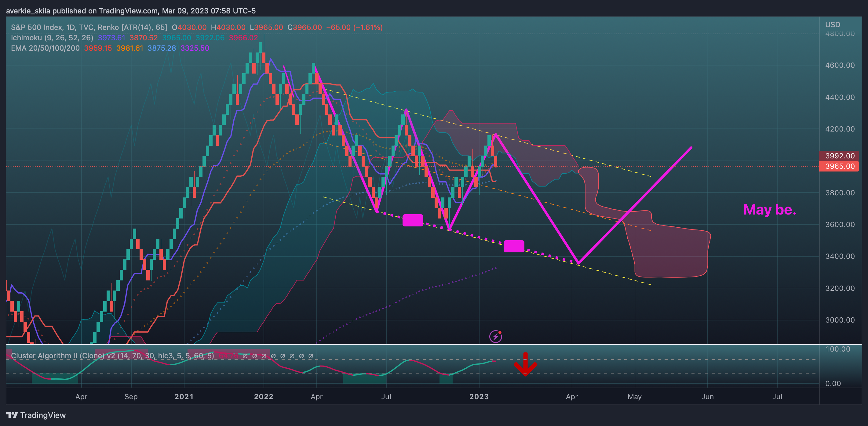Click the Jun label on the time axis
Image resolution: width=868 pixels, height=426 pixels.
coord(707,397)
